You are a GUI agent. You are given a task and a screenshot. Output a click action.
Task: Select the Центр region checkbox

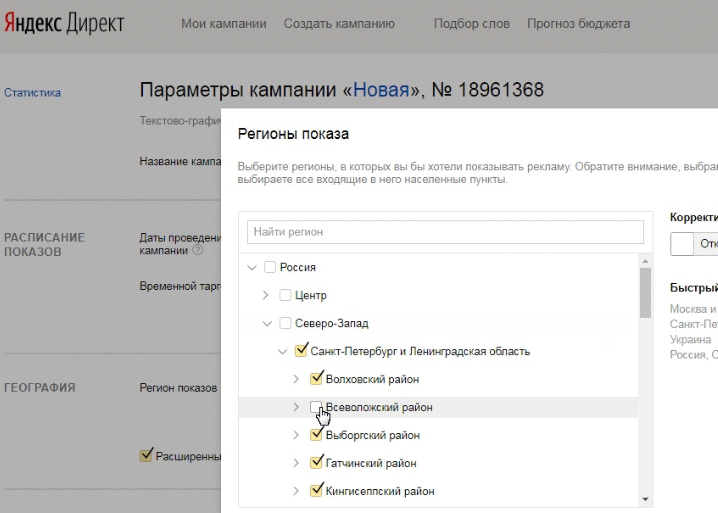point(285,295)
